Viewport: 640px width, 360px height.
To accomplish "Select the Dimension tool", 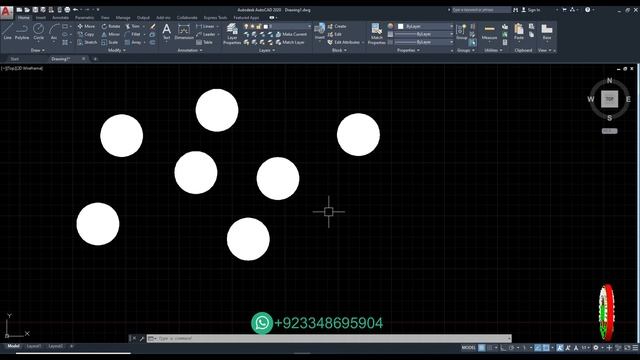I will click(x=184, y=31).
